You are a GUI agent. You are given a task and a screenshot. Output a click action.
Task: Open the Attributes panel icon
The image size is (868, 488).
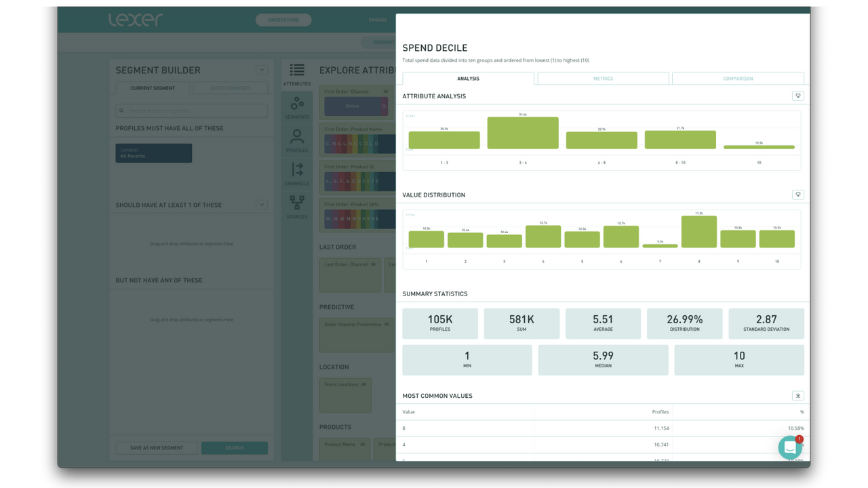(296, 71)
